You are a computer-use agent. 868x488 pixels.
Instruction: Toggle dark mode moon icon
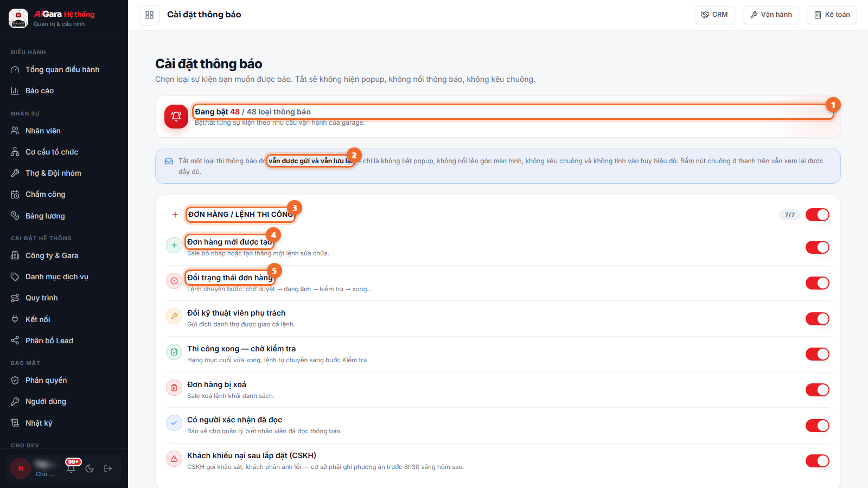pos(90,468)
